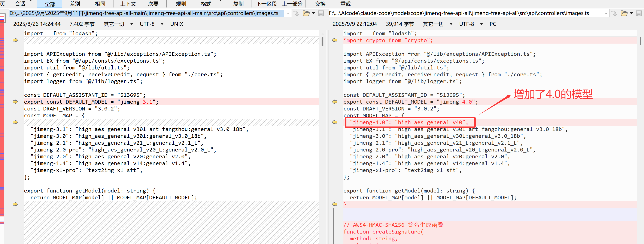Open file browser for left pane
The height and width of the screenshot is (244, 644).
pos(306,13)
